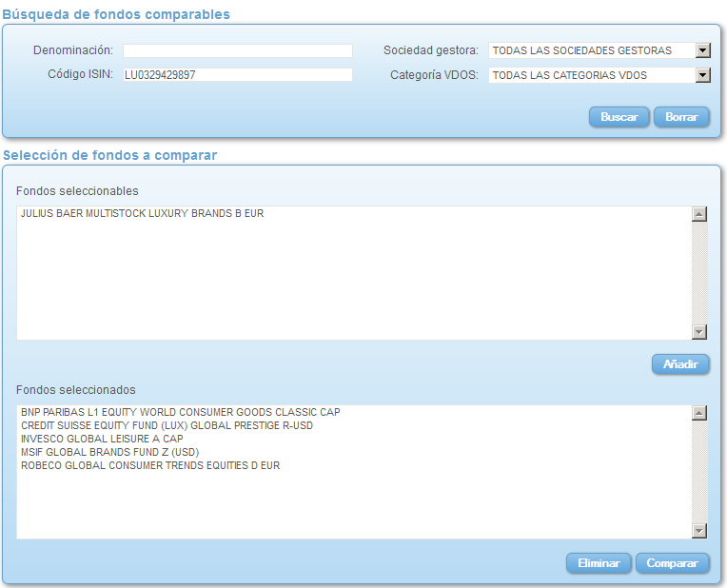The image size is (727, 588).
Task: Click TODAS LAS CATEGORIAS VDOS combo box
Action: 599,75
